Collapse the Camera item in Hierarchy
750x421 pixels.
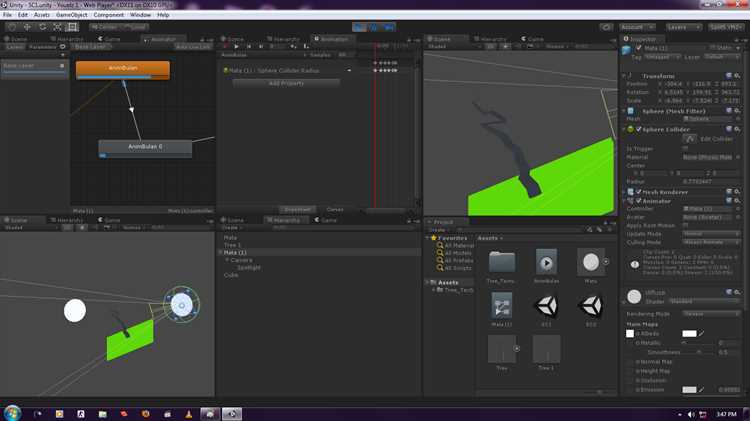pyautogui.click(x=227, y=260)
